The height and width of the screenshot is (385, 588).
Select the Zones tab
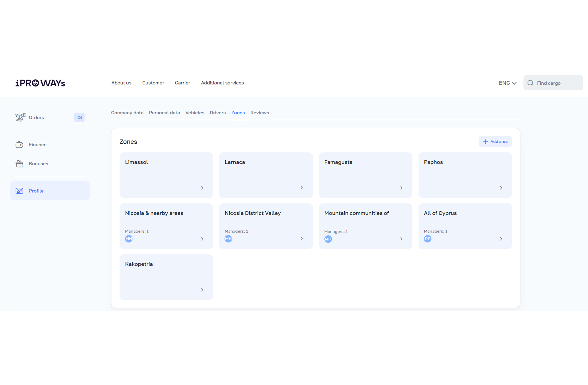point(238,113)
